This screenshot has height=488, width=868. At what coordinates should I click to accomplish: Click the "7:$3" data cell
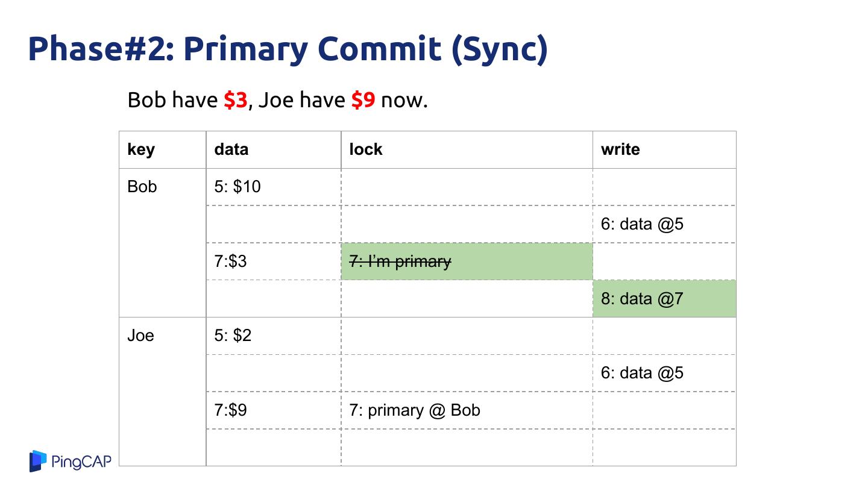point(230,261)
